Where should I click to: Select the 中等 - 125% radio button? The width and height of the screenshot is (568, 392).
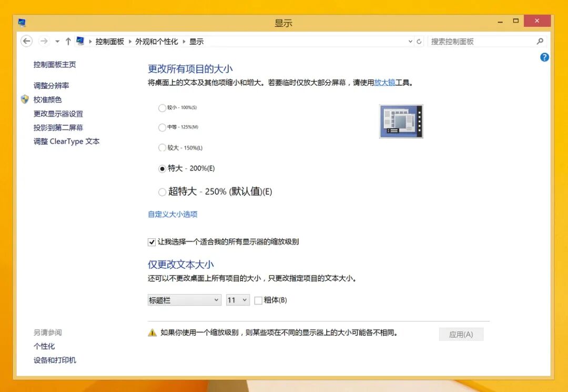click(162, 127)
